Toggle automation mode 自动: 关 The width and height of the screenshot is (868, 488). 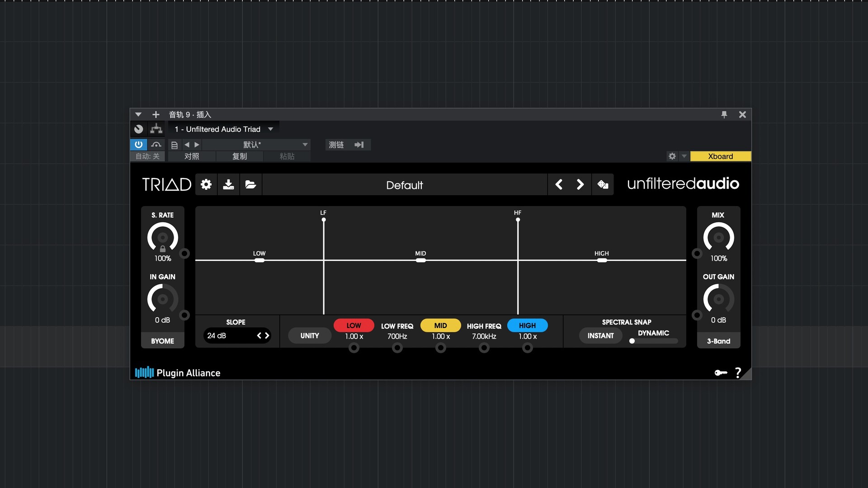point(148,156)
